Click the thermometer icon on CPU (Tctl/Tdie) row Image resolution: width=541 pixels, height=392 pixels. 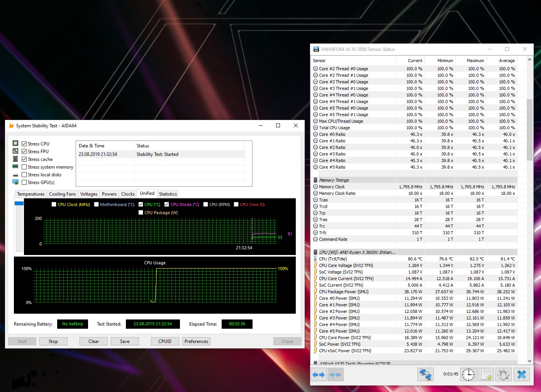click(x=315, y=259)
